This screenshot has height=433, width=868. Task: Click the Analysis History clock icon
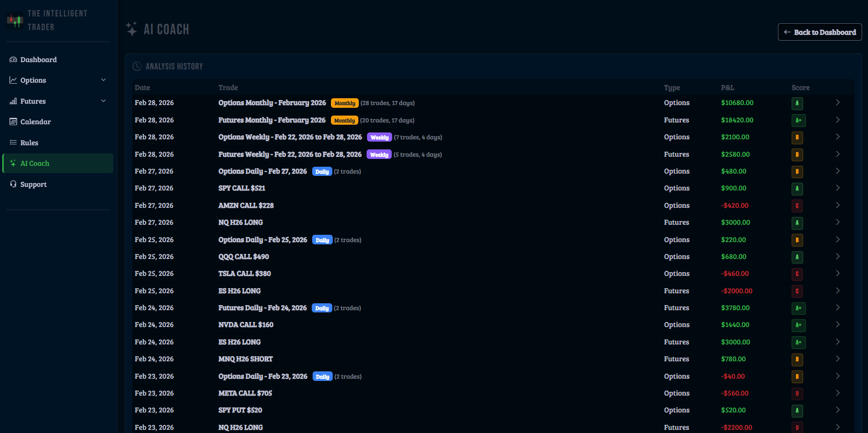coord(138,66)
